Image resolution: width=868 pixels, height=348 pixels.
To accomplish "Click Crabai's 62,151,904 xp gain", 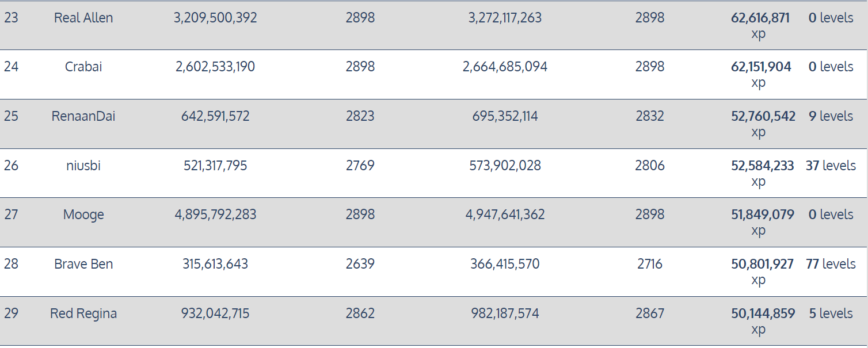I will pos(761,67).
